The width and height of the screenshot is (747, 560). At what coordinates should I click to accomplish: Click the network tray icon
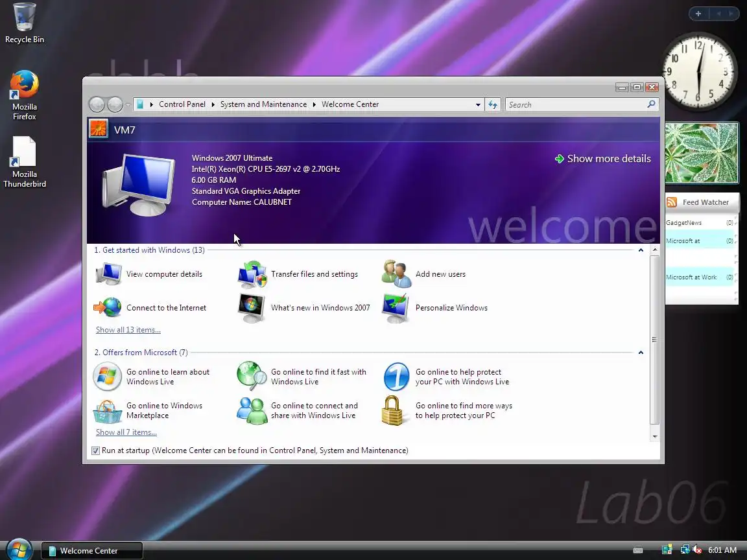pos(685,550)
